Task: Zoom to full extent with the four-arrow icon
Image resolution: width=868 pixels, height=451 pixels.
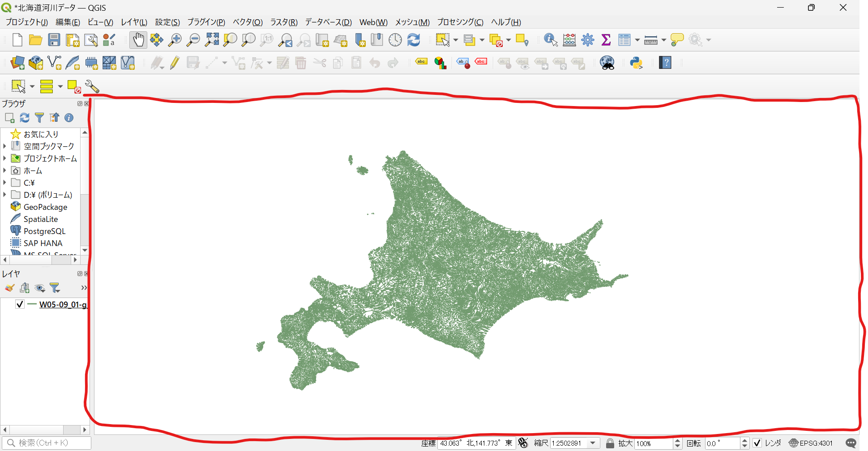Action: click(x=212, y=40)
